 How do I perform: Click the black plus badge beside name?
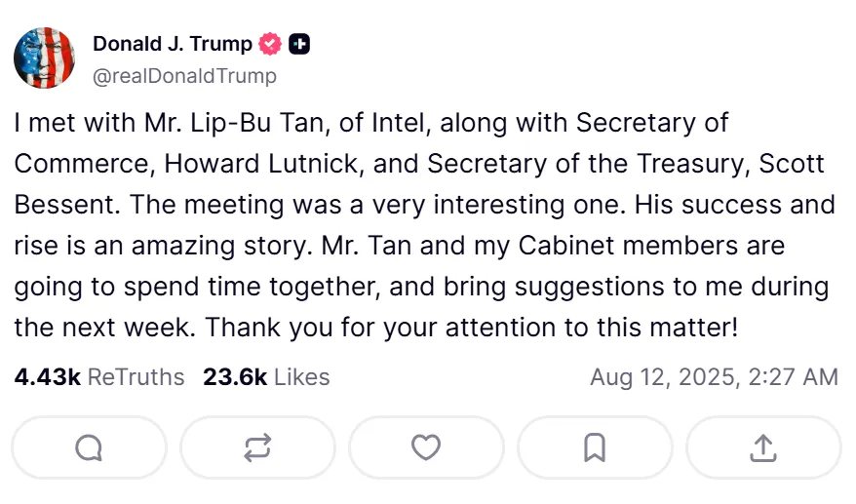click(x=299, y=44)
